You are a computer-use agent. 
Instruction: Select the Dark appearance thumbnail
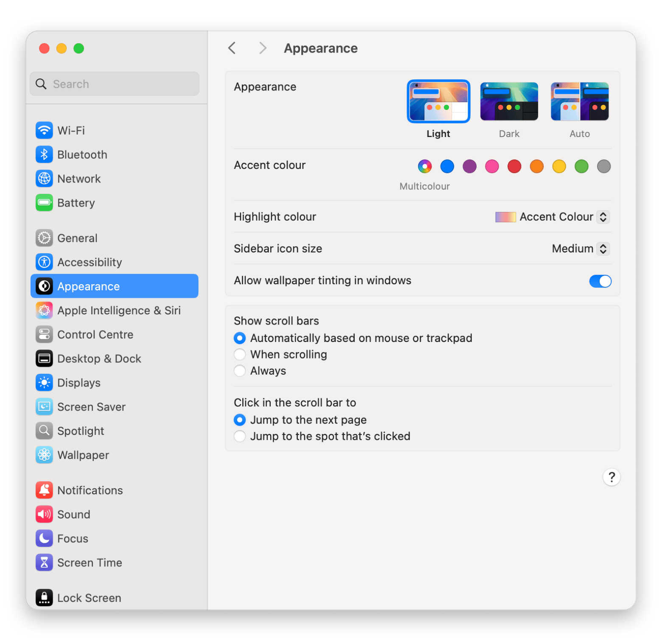509,102
